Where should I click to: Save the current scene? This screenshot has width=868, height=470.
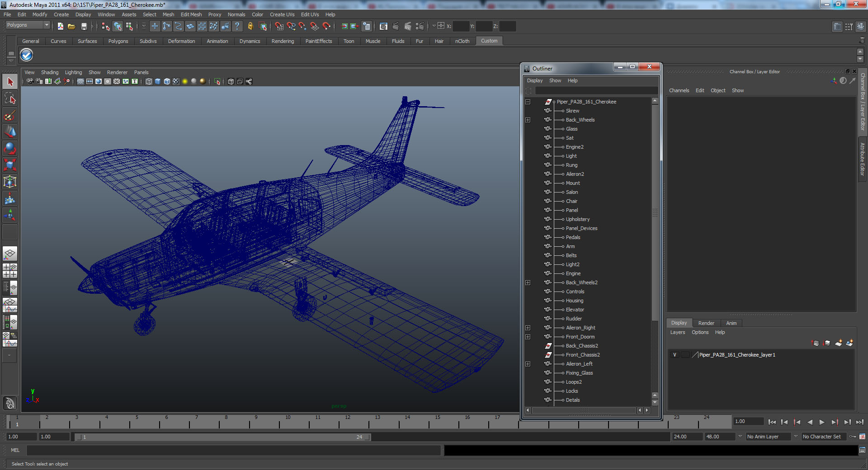(x=84, y=26)
